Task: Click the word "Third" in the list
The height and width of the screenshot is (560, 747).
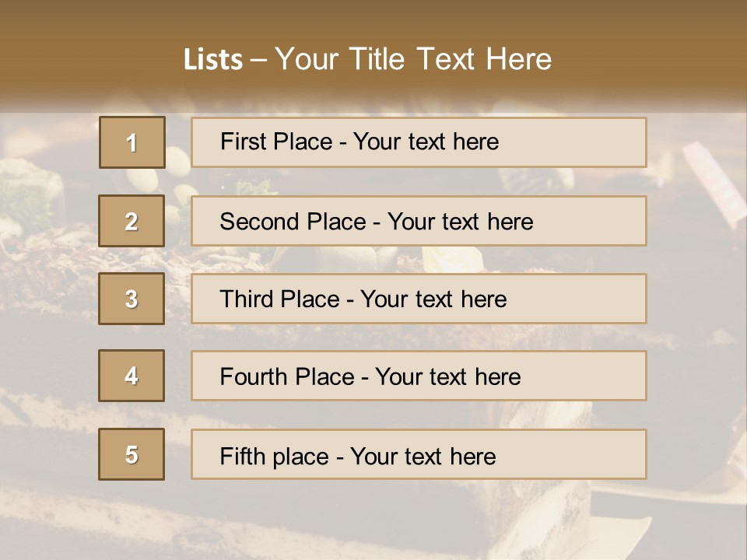Action: pos(247,299)
